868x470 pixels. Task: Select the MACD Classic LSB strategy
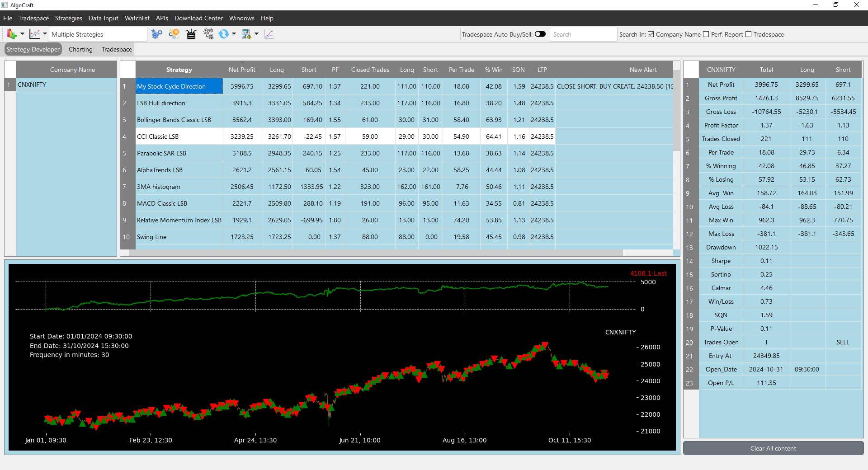tap(179, 203)
